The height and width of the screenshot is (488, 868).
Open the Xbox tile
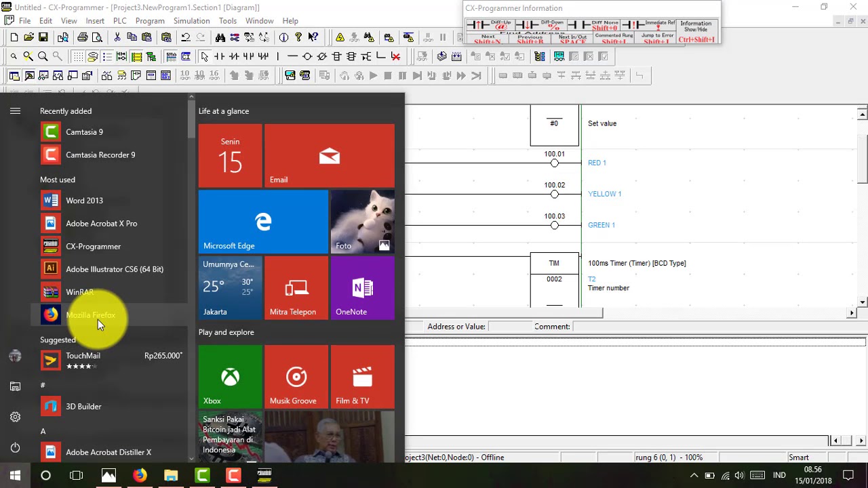pos(231,377)
